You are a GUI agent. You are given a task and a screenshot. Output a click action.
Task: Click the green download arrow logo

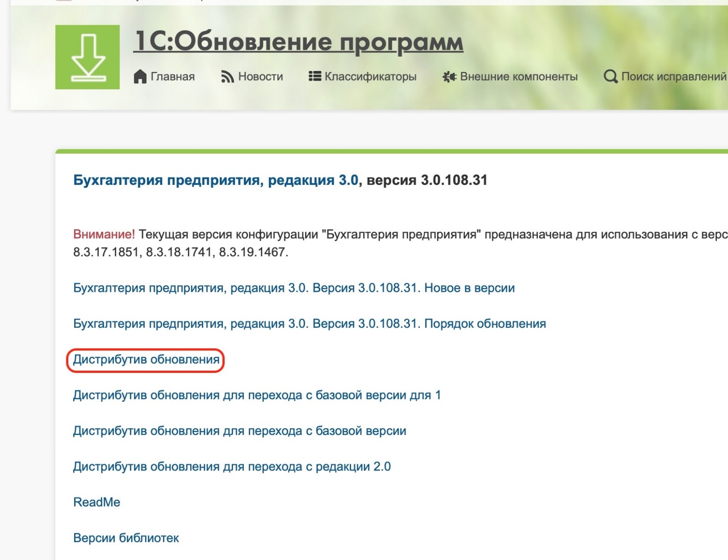click(88, 57)
